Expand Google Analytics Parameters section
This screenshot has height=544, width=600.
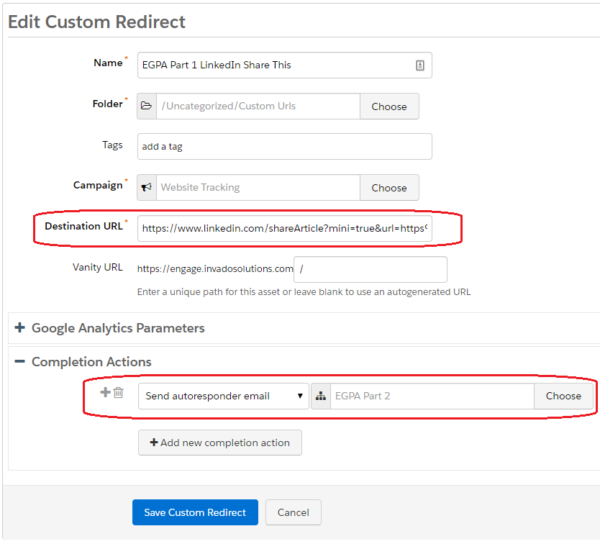pyautogui.click(x=20, y=327)
